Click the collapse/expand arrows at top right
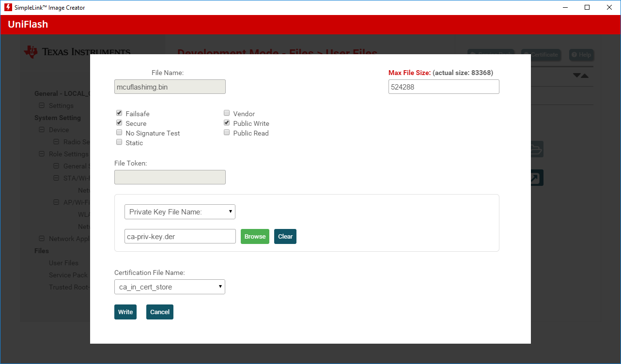621x364 pixels. [580, 76]
